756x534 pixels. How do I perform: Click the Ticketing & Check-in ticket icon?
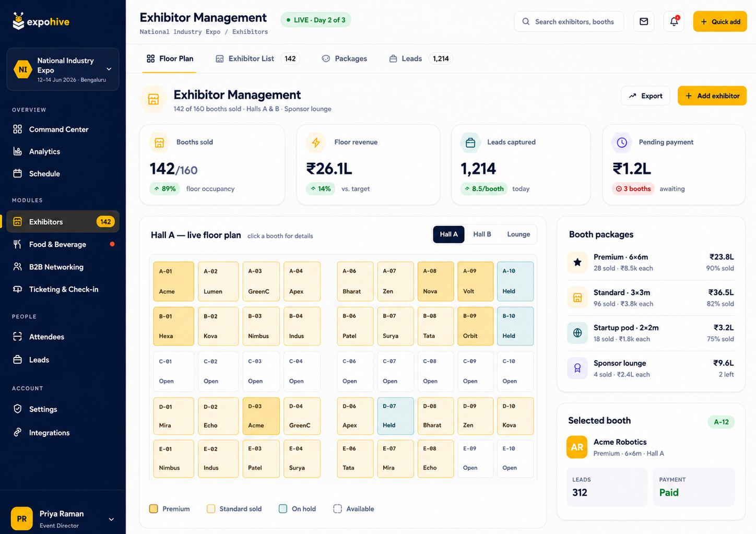pyautogui.click(x=17, y=289)
